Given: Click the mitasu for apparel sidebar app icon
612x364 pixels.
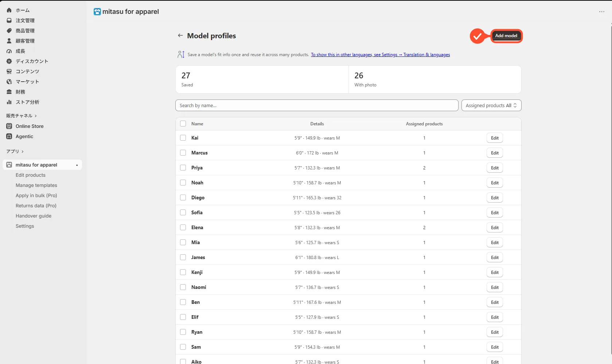Looking at the screenshot, I should click(9, 165).
